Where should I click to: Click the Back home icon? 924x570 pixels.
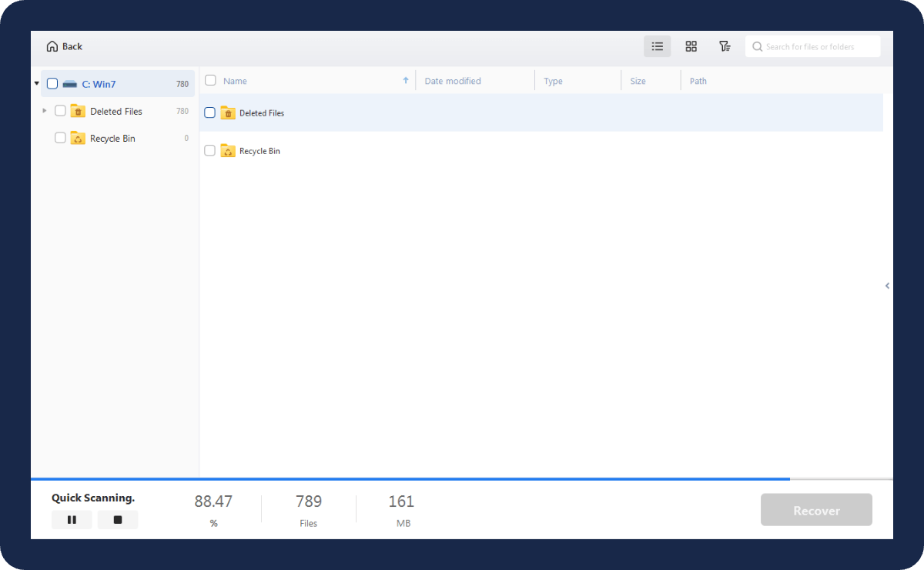click(52, 46)
